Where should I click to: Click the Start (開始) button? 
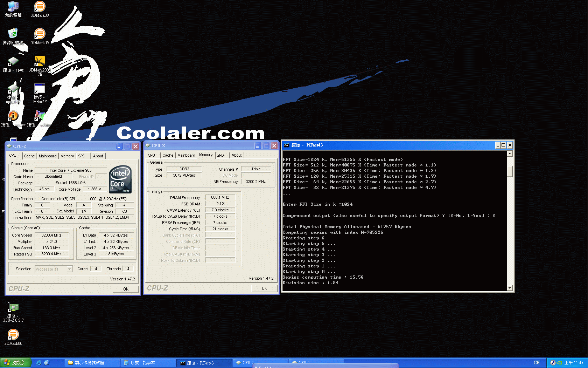(16, 363)
